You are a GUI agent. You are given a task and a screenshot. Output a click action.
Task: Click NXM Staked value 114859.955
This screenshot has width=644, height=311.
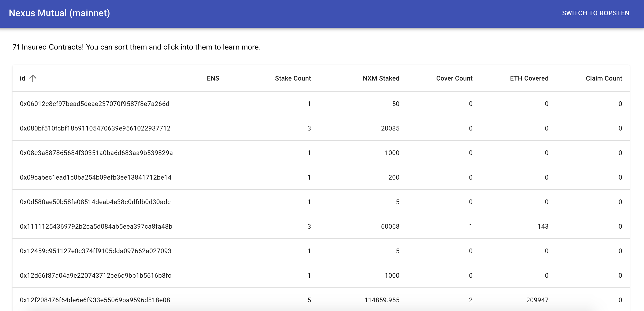click(x=382, y=300)
